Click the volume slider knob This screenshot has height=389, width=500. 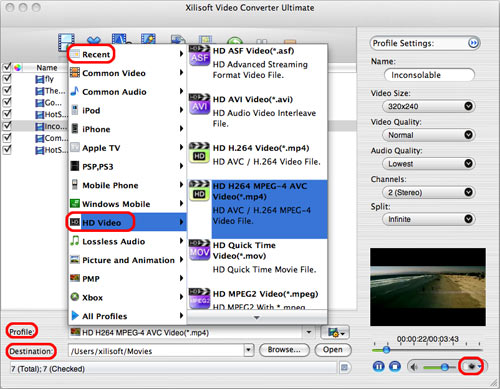tap(444, 367)
